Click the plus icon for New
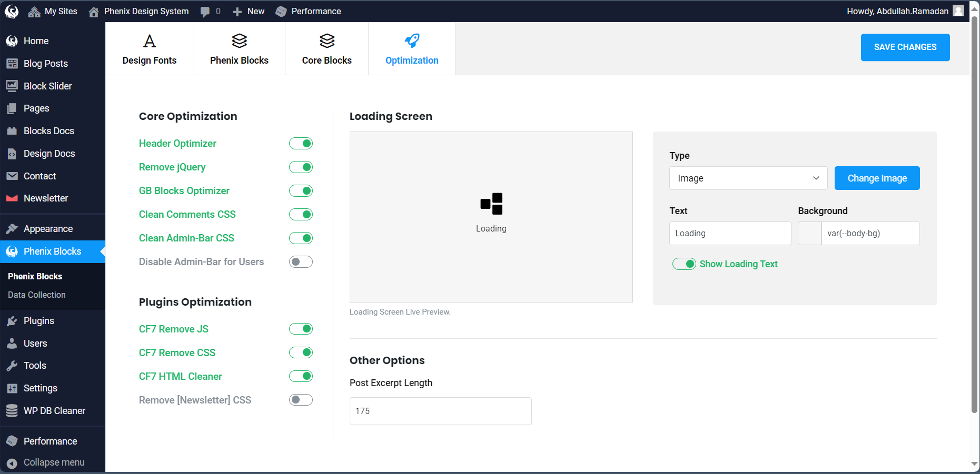 coord(237,12)
